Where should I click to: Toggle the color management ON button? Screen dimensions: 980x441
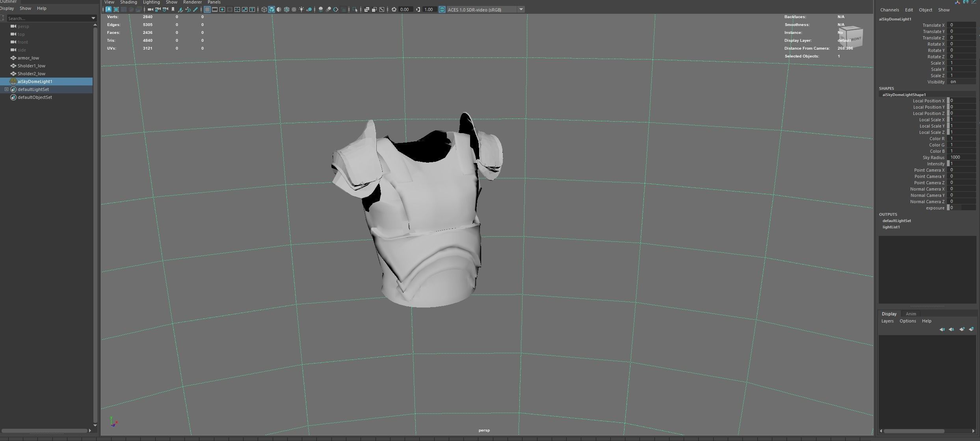tap(442, 9)
